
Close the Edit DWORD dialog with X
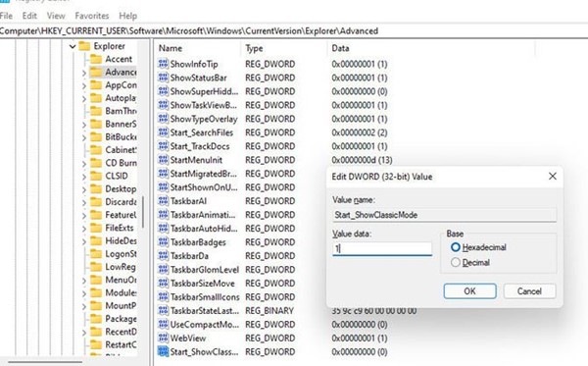click(x=553, y=176)
